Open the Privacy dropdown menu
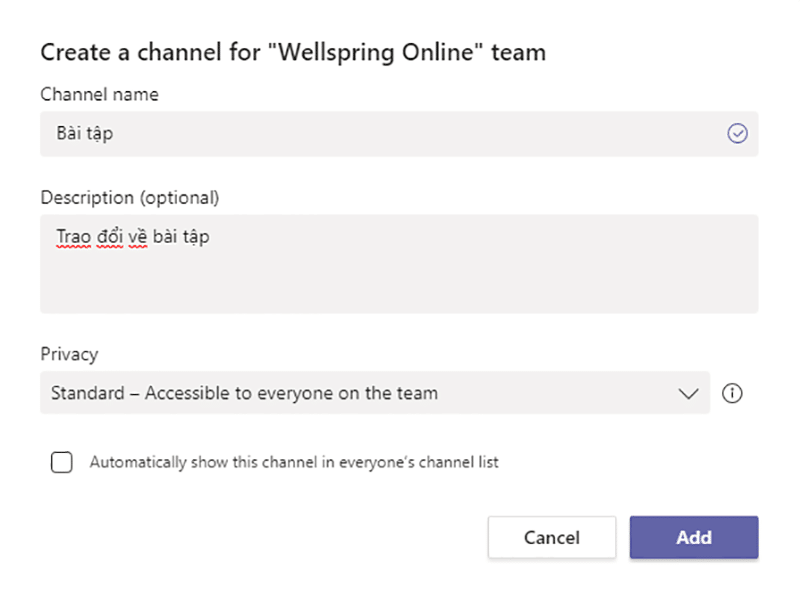 [x=375, y=392]
